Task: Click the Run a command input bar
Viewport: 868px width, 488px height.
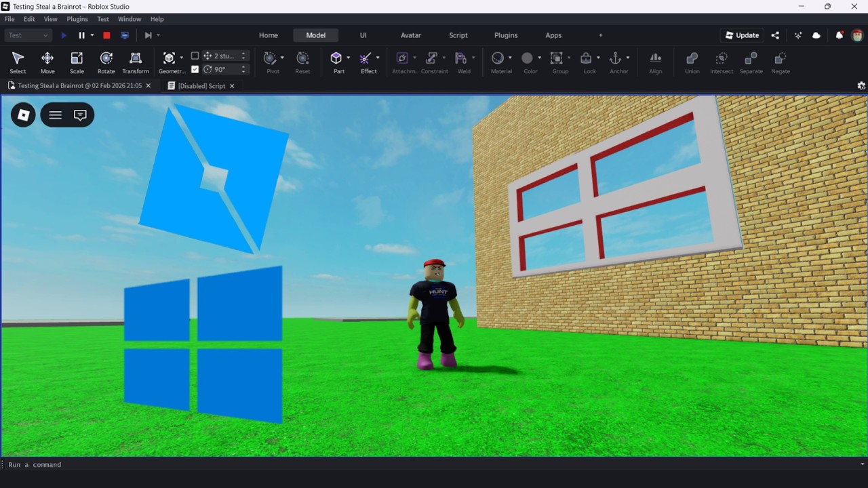Action: coord(434,465)
